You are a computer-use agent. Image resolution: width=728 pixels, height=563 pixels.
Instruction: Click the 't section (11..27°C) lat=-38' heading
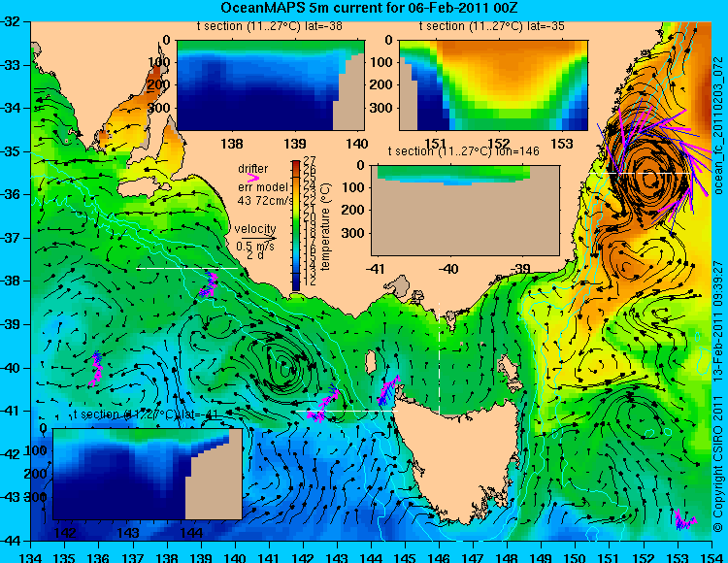[x=269, y=26]
